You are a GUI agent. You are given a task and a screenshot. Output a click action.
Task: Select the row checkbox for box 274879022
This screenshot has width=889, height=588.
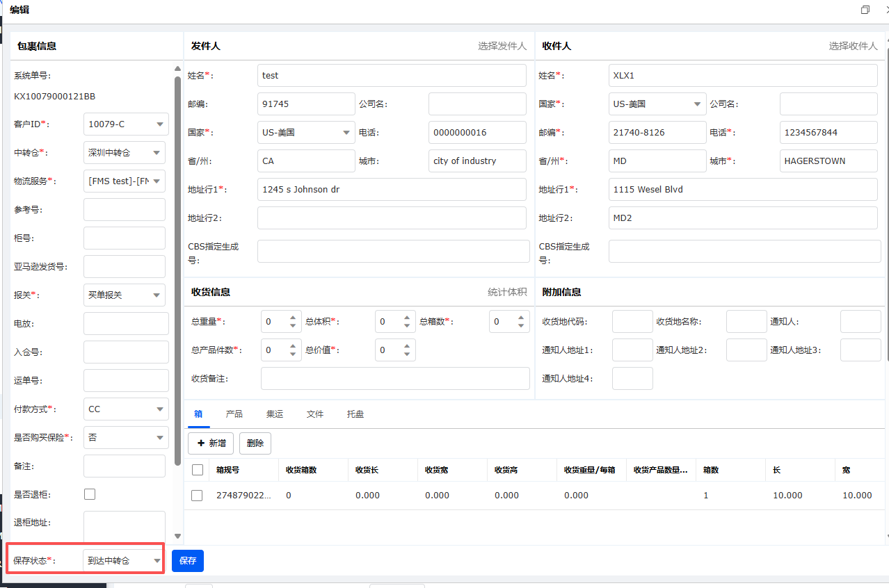[198, 496]
